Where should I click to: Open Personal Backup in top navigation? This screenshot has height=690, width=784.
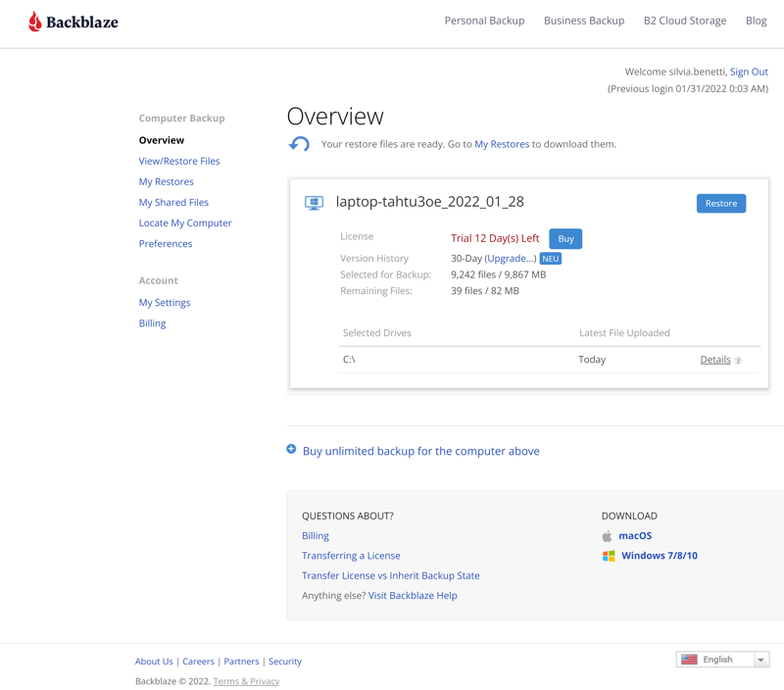tap(484, 21)
